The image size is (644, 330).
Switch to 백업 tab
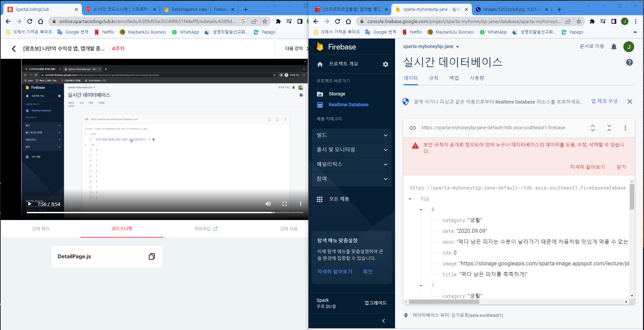[x=454, y=78]
